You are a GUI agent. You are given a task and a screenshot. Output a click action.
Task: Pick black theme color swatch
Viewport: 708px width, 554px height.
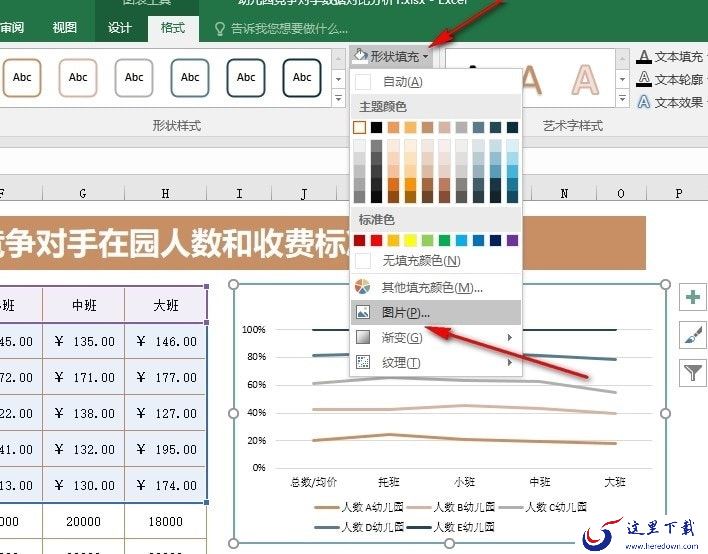pyautogui.click(x=376, y=127)
